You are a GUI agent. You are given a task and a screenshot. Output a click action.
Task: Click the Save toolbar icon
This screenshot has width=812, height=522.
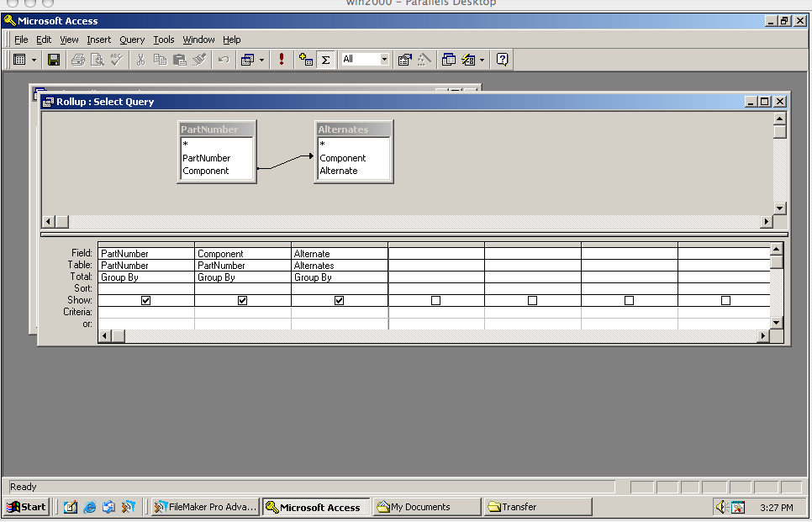(x=54, y=60)
